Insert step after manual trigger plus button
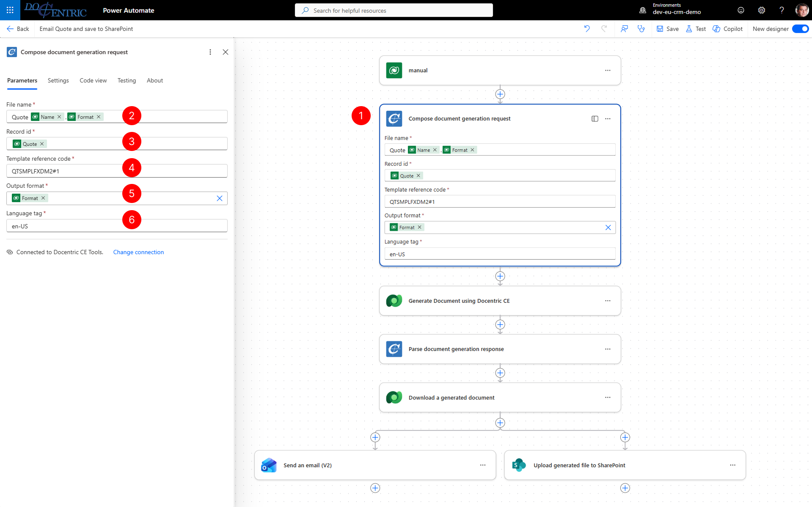The width and height of the screenshot is (812, 507). click(500, 94)
